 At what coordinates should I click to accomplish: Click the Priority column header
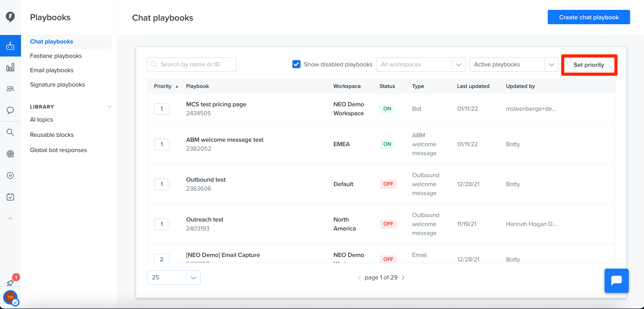tap(163, 86)
